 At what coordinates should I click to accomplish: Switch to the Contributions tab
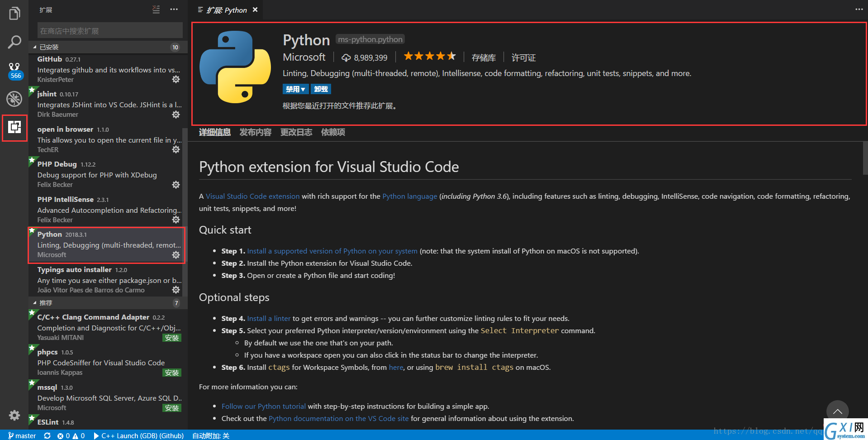[256, 132]
